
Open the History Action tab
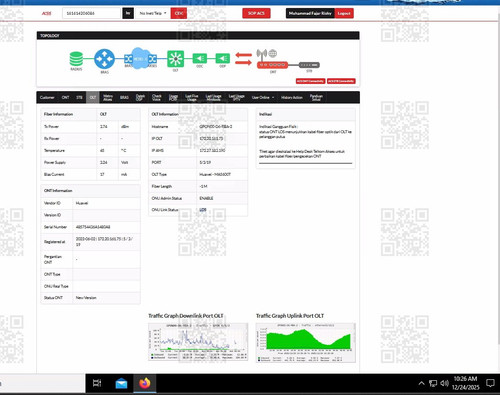292,97
